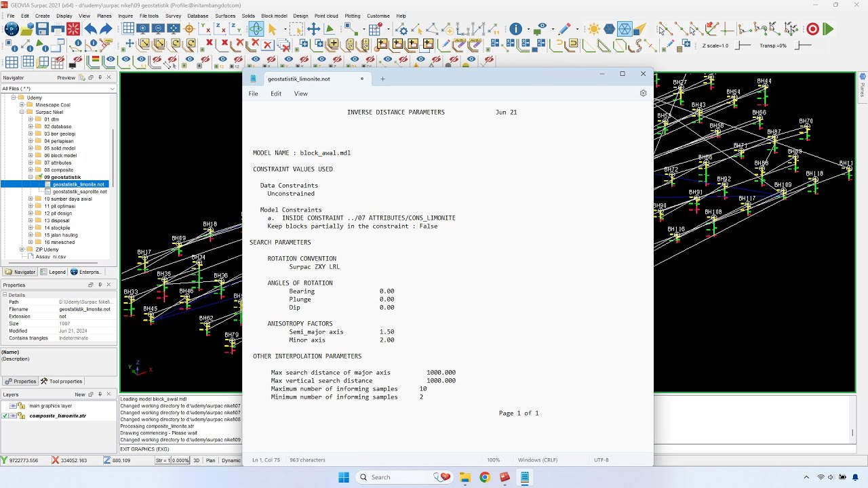The image size is (868, 488).
Task: Collapse the Details section in Properties
Action: coord(5,295)
